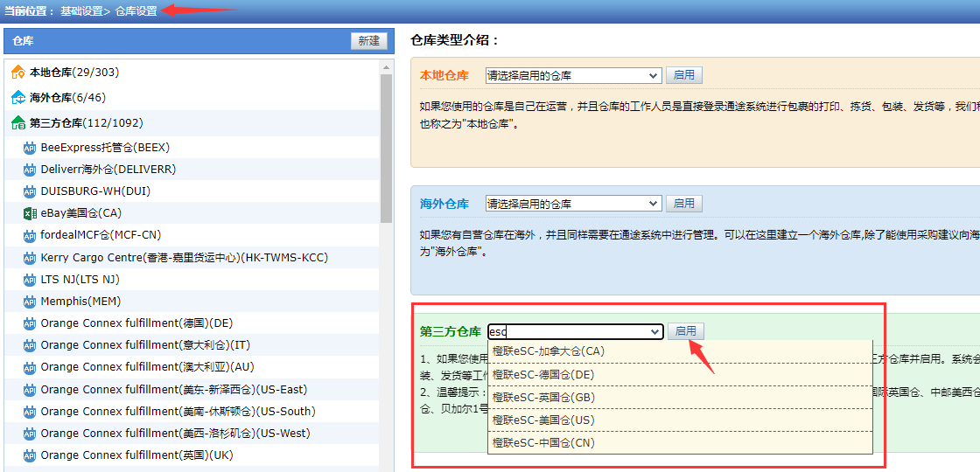Click API icon beside Kerry Cargo Centre

(30, 258)
